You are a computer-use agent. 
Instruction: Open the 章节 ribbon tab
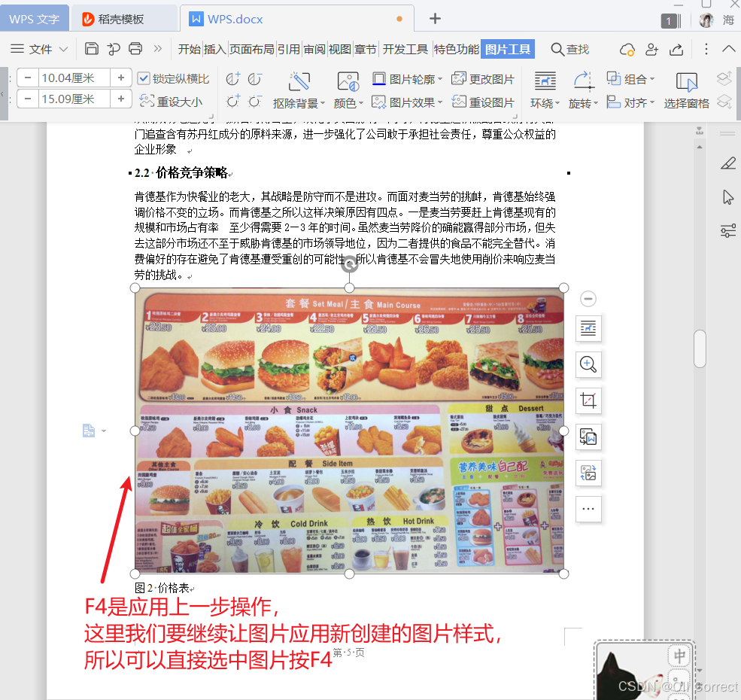366,49
